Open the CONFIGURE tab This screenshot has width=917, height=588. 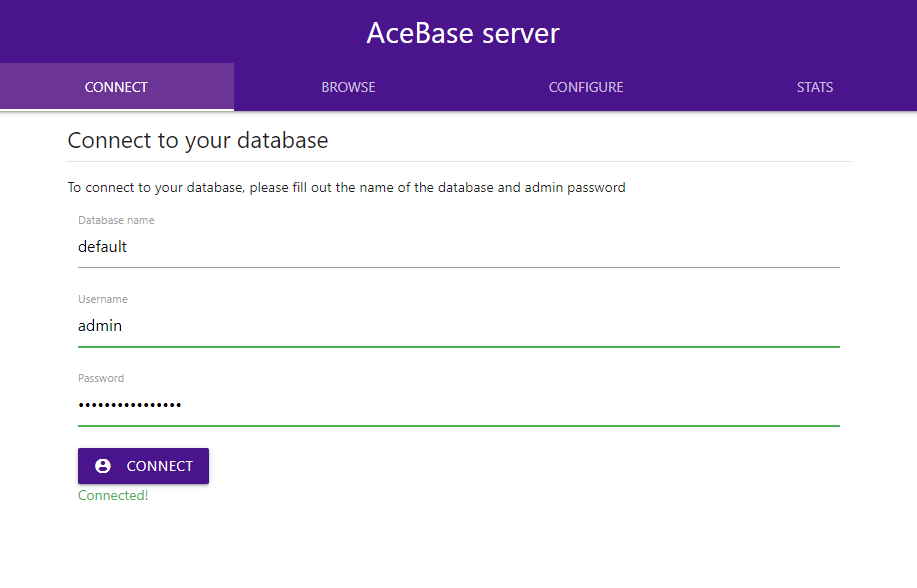[586, 87]
